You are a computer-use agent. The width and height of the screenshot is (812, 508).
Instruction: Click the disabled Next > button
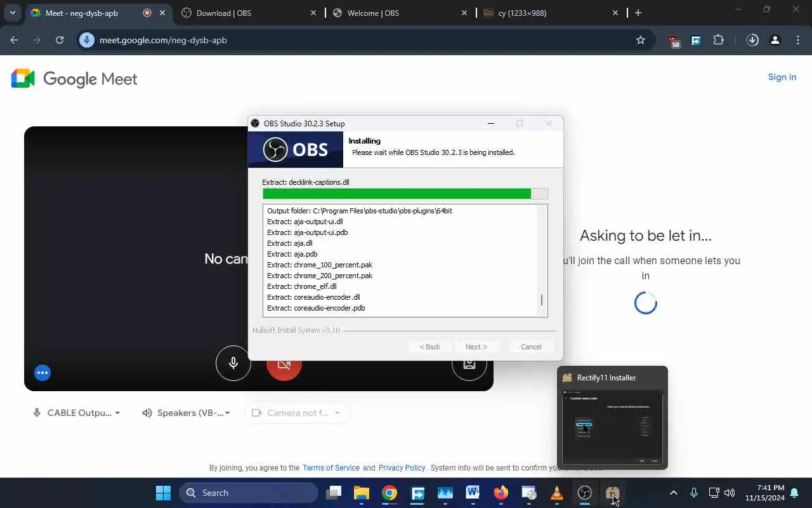pos(476,347)
